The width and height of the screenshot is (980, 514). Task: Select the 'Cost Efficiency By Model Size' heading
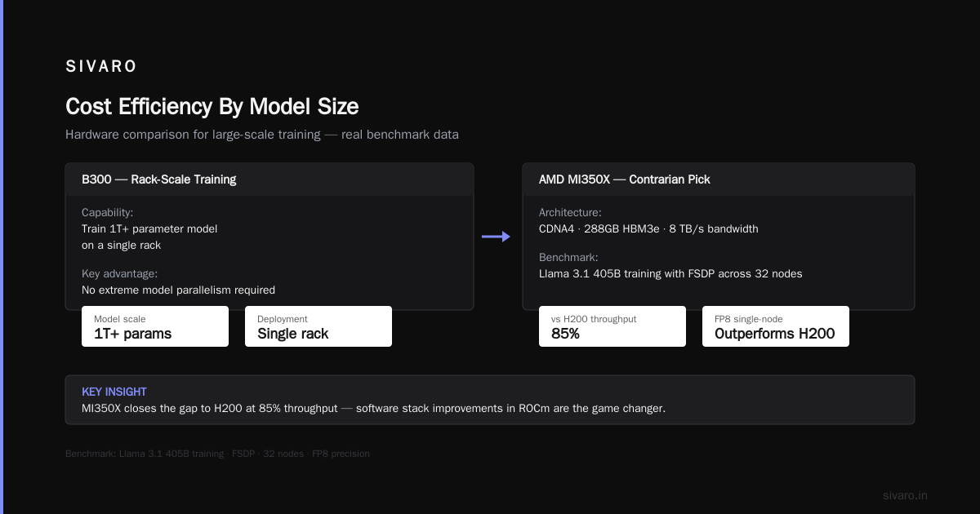click(x=212, y=107)
